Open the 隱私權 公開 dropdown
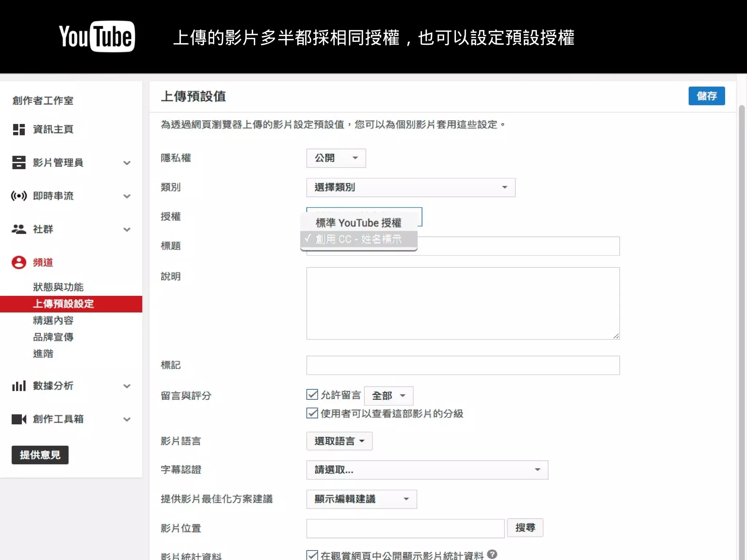 (336, 158)
